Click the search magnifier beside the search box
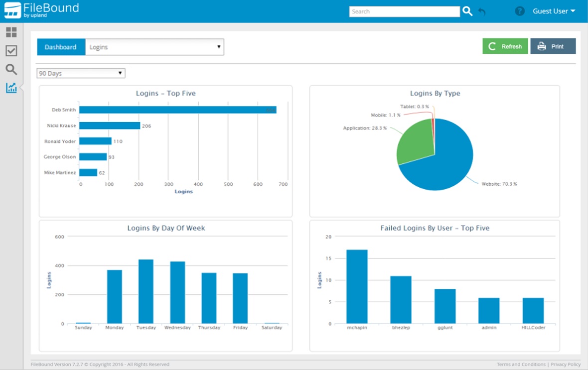The image size is (588, 370). pyautogui.click(x=467, y=11)
